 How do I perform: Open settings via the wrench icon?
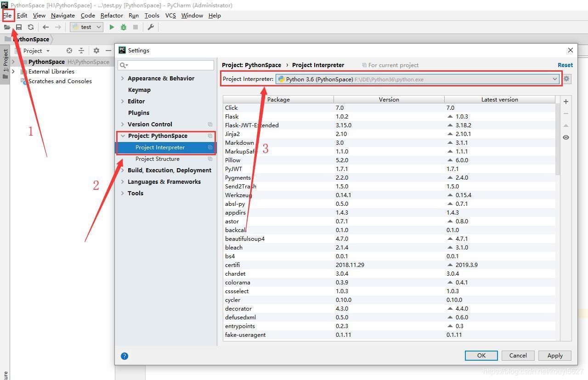(x=150, y=27)
